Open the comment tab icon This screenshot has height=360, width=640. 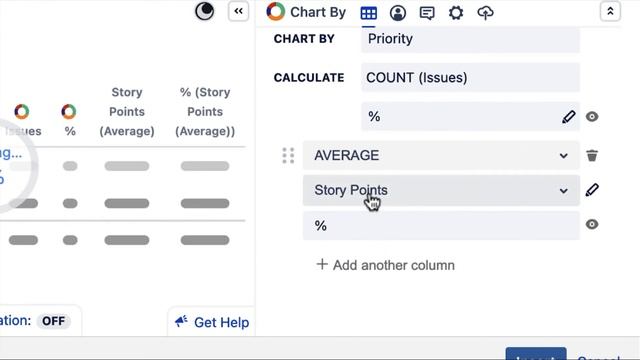427,13
